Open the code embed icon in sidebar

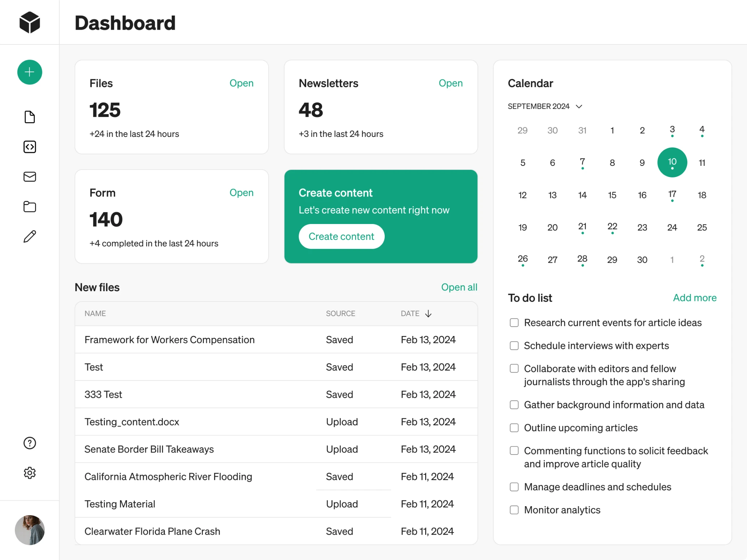(29, 147)
